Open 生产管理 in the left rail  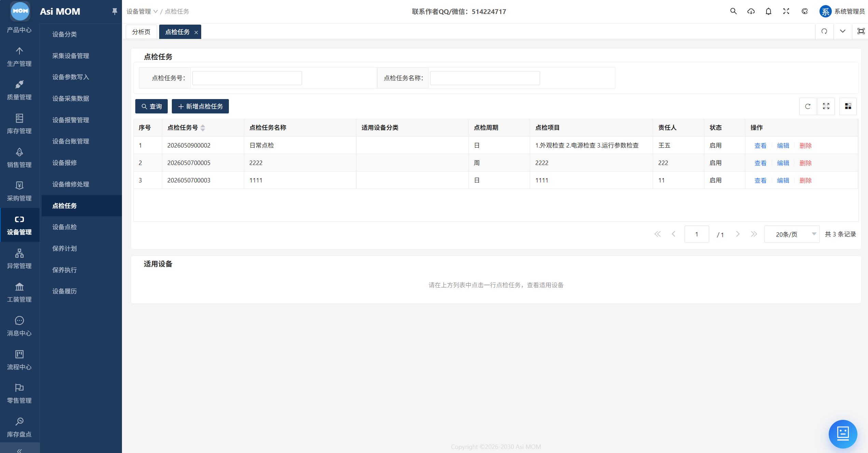[19, 57]
